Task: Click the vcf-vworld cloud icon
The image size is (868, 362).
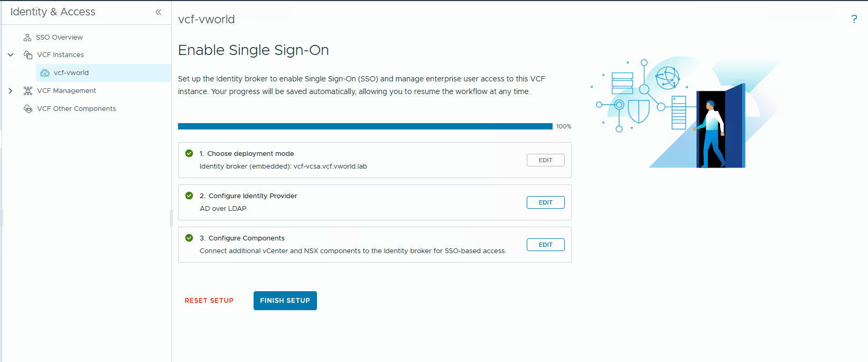Action: (x=45, y=73)
